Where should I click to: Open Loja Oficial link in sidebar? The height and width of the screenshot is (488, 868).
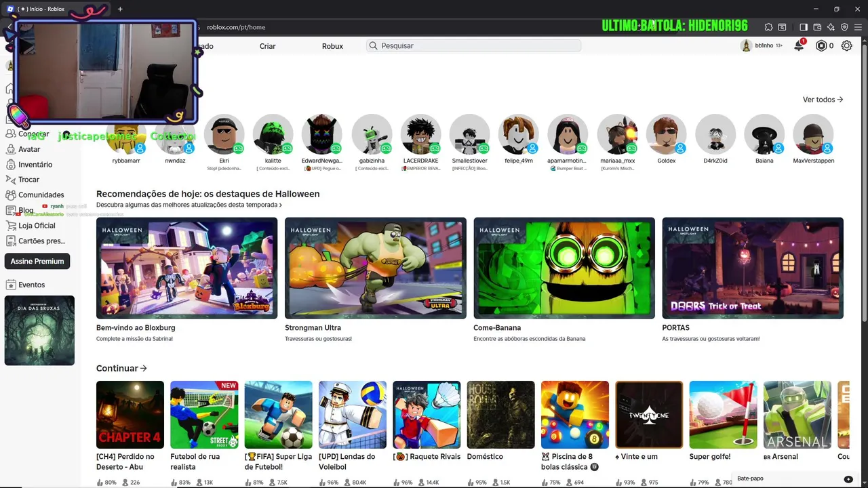point(37,226)
